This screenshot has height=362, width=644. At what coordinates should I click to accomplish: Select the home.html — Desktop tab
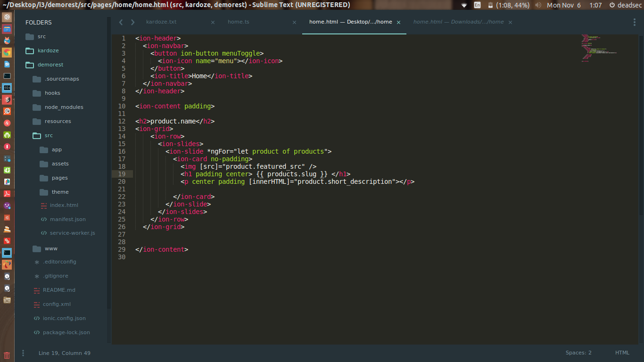350,22
